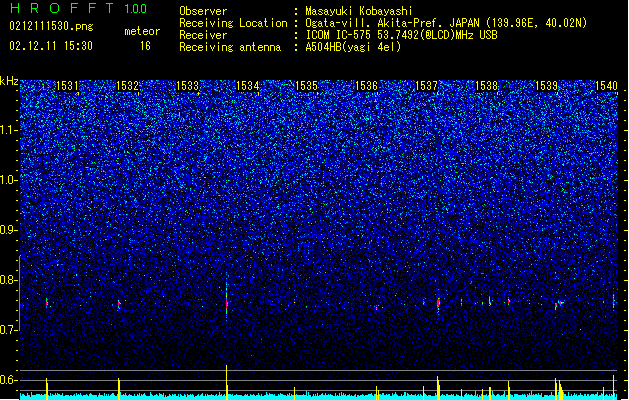Select the 1534 time marker

click(x=248, y=86)
